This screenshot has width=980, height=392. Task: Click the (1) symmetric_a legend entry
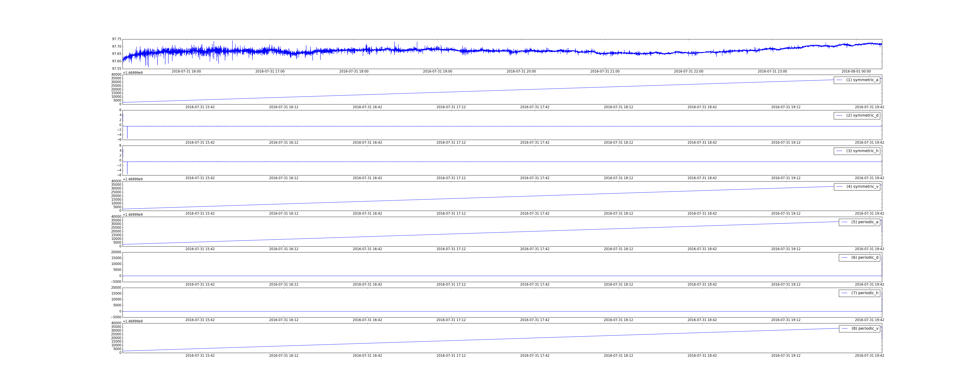(x=857, y=80)
